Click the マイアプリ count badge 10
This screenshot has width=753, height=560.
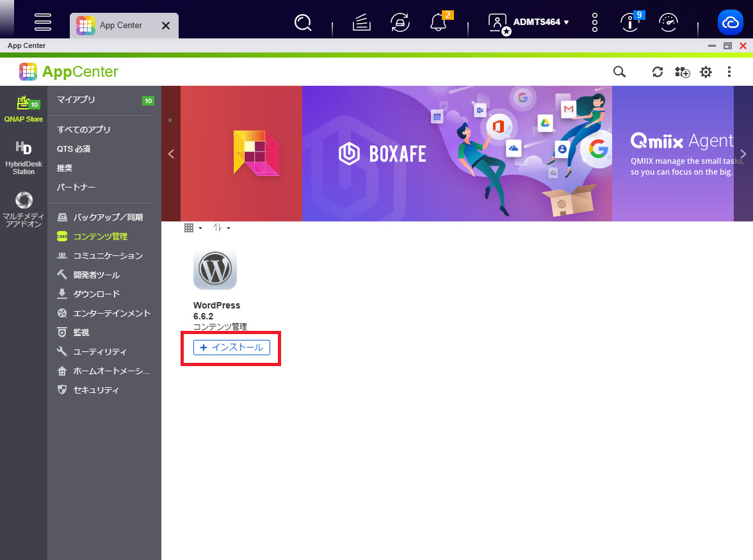point(148,100)
